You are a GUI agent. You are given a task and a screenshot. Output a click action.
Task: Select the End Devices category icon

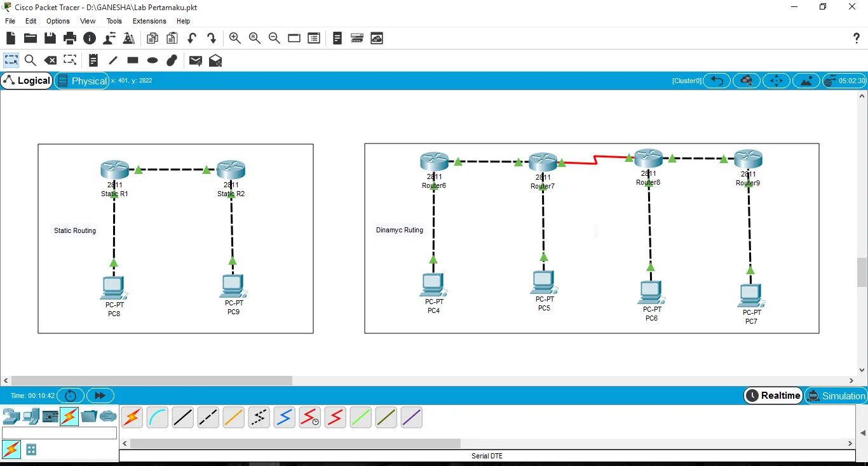31,416
